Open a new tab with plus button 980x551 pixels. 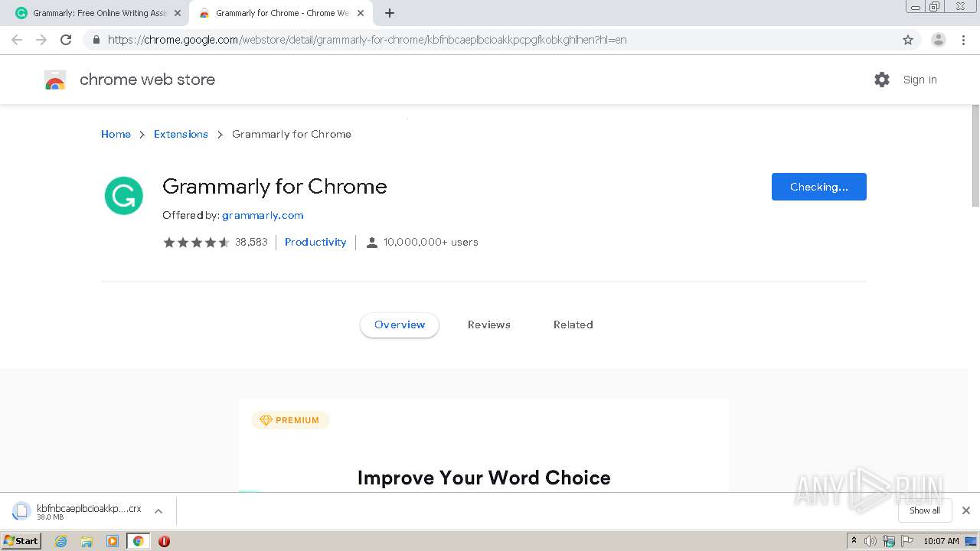tap(390, 13)
